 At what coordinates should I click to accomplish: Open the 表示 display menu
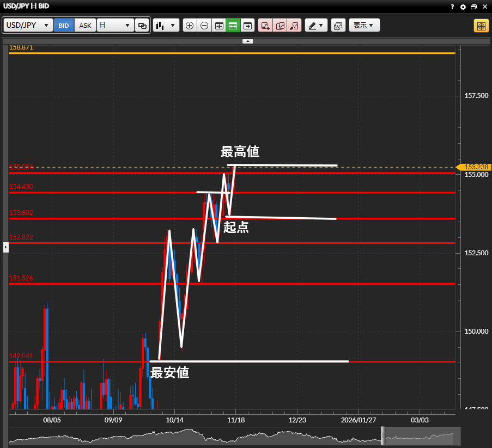point(364,26)
